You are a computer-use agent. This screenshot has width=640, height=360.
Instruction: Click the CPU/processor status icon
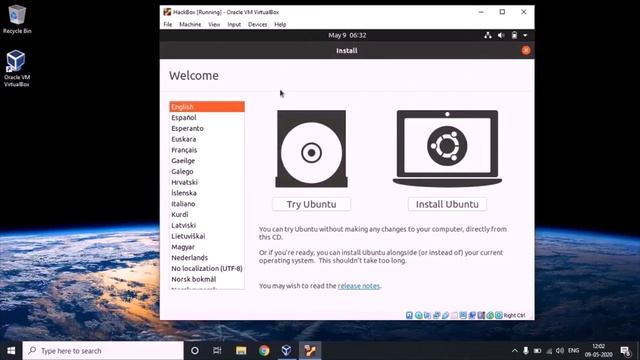pos(481,315)
